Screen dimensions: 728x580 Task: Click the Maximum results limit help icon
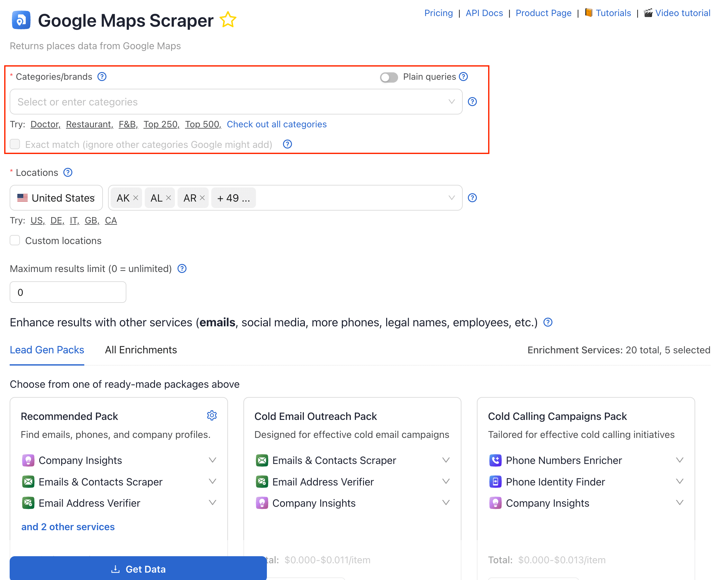[182, 268]
